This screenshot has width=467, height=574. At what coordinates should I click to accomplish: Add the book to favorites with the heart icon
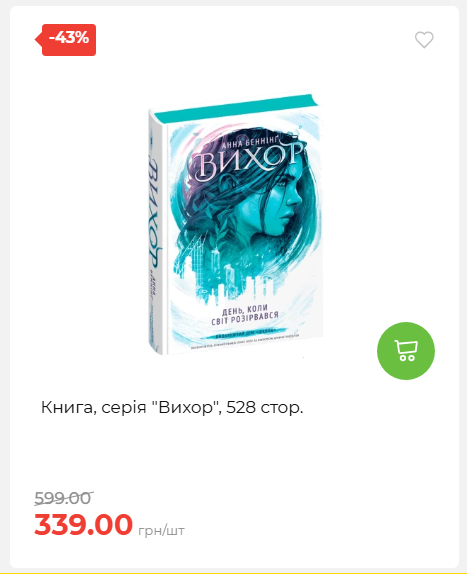click(x=424, y=40)
